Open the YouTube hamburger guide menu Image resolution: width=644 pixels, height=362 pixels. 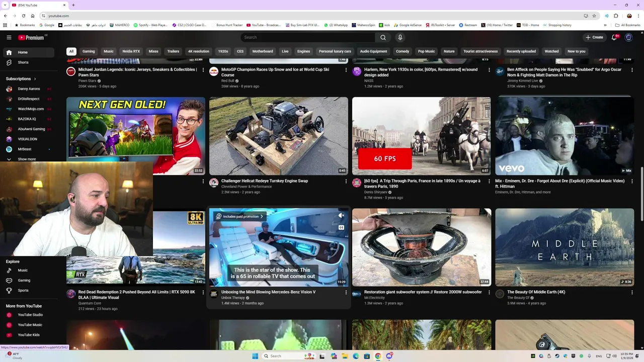click(9, 37)
